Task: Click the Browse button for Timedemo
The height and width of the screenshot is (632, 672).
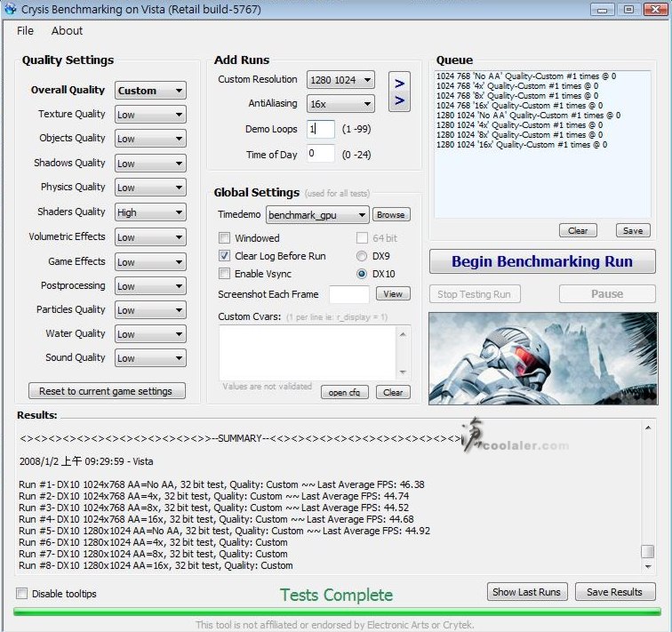Action: click(x=391, y=214)
